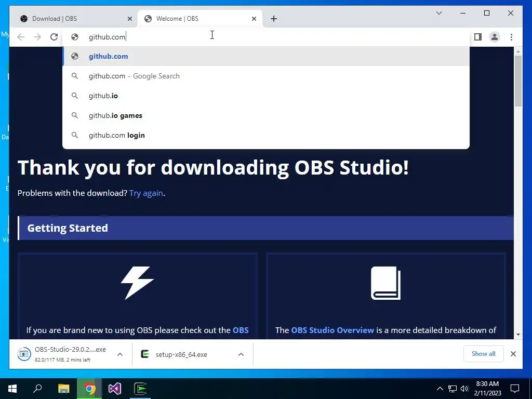Open the Windows Start menu
The width and height of the screenshot is (532, 399).
pyautogui.click(x=12, y=389)
